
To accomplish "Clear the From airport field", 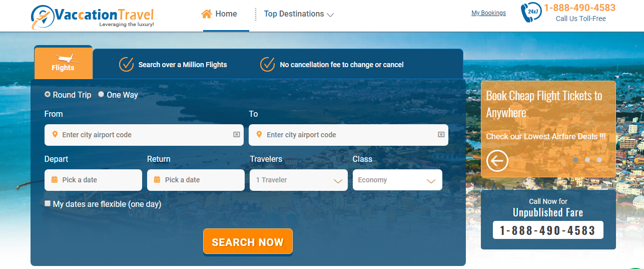I will point(237,135).
